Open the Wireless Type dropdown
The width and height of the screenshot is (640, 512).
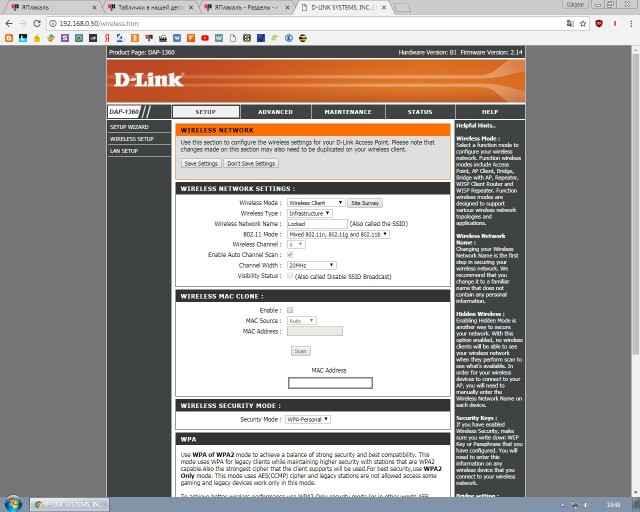click(x=309, y=214)
